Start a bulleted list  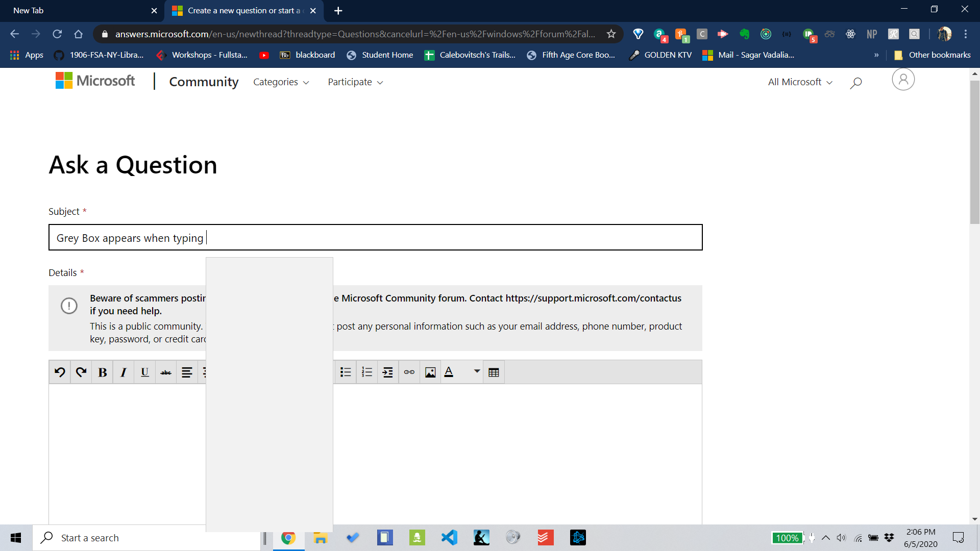(x=346, y=372)
